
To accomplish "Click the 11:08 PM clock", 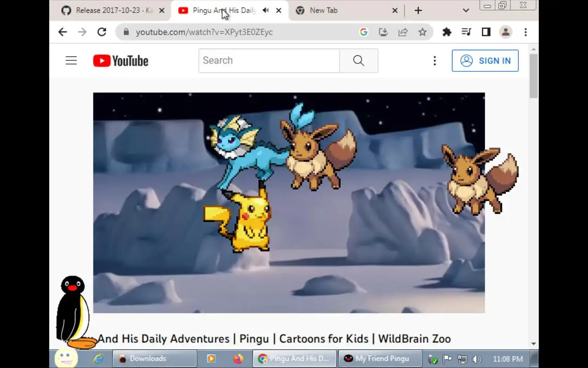I will tap(508, 359).
